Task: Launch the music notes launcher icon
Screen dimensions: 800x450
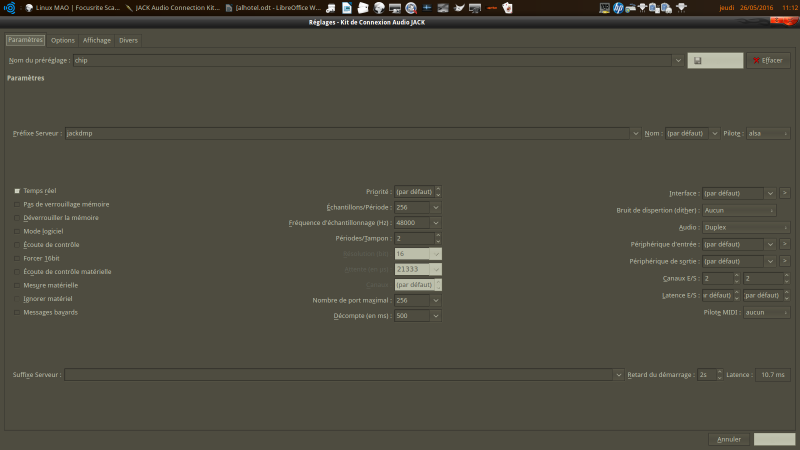Action: (331, 8)
